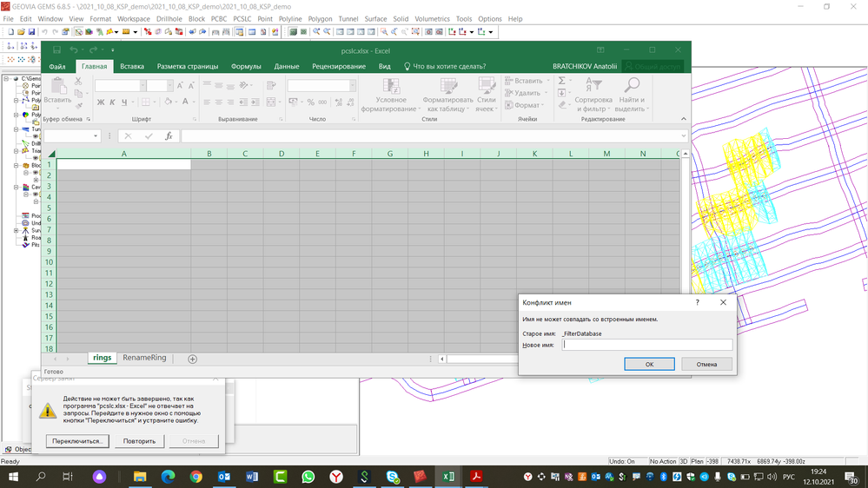Screen dimensions: 868x488
Task: Add a new sheet with plus icon
Action: 192,359
